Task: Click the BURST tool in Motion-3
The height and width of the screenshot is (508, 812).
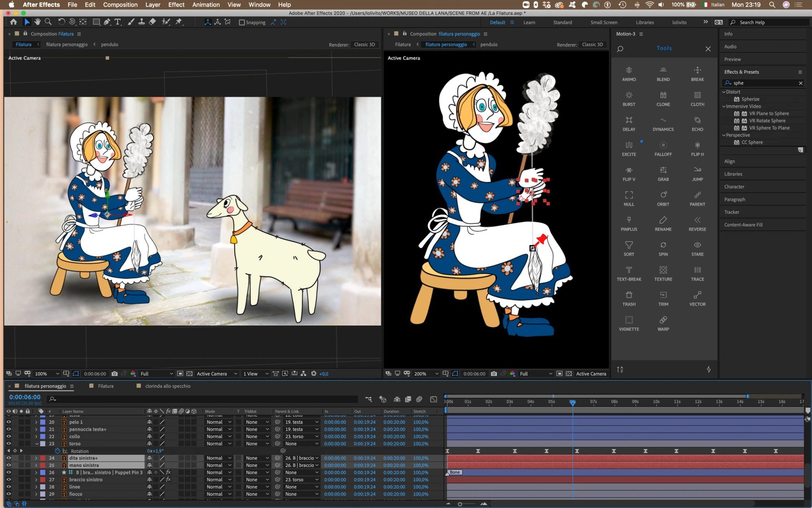Action: pyautogui.click(x=629, y=99)
